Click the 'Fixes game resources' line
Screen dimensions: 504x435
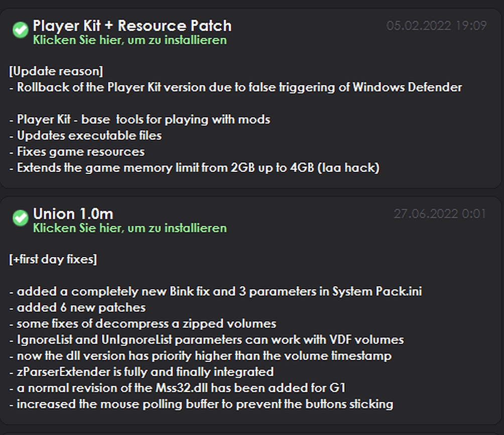click(77, 152)
